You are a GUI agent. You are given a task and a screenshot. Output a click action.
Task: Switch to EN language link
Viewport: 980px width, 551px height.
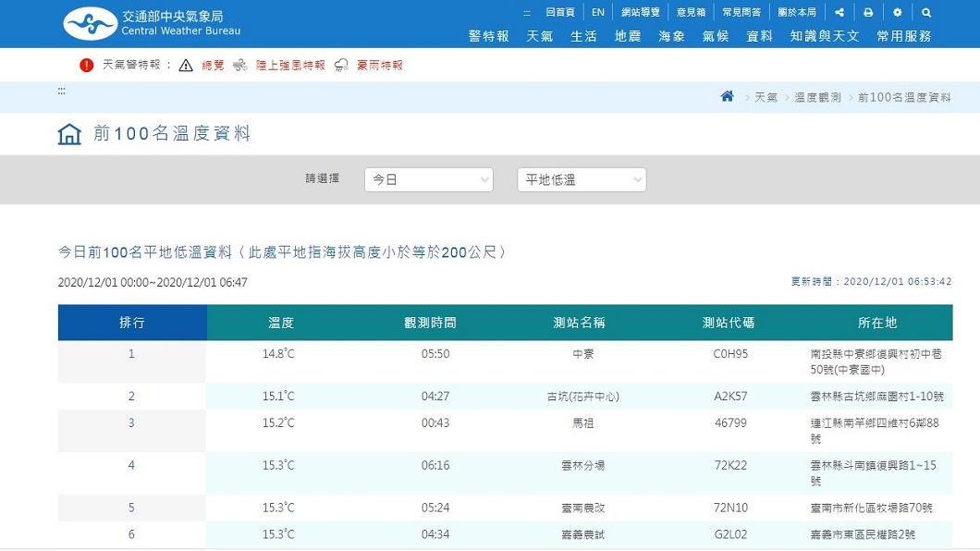coord(598,13)
